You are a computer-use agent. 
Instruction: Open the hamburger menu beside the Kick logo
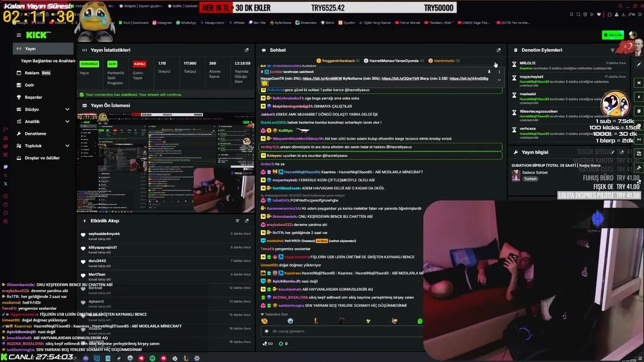point(19,35)
